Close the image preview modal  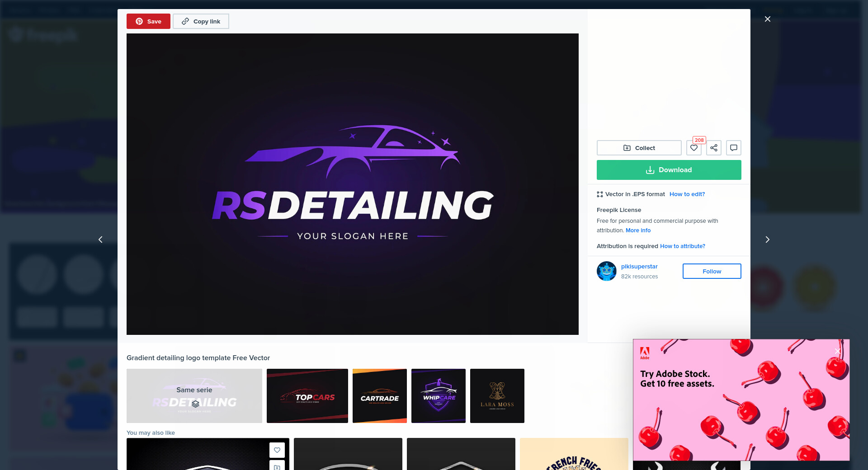[x=767, y=19]
